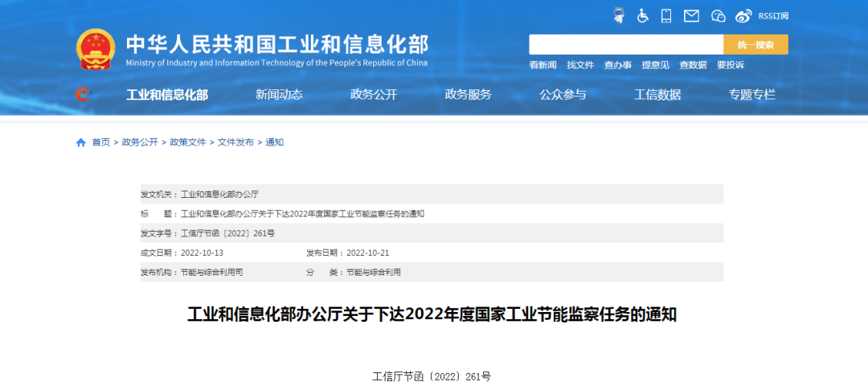
Task: Open the 查办事 quick link
Action: 618,65
